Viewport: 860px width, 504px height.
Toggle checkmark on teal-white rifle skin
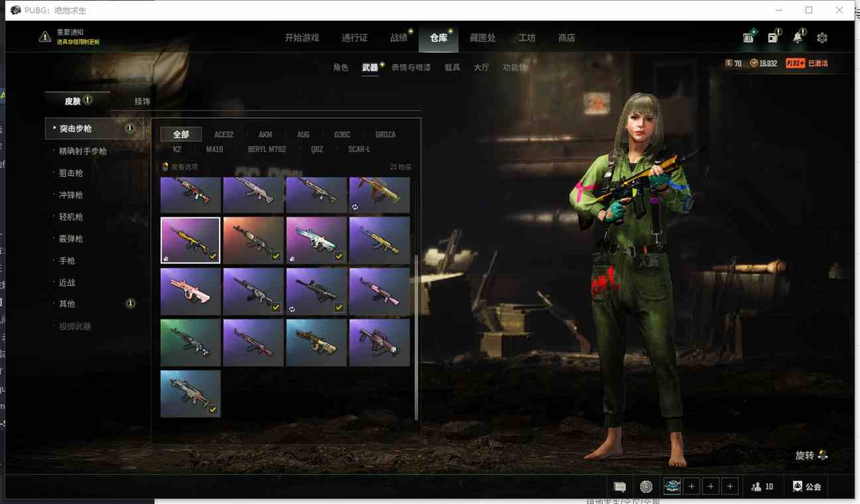pos(339,256)
